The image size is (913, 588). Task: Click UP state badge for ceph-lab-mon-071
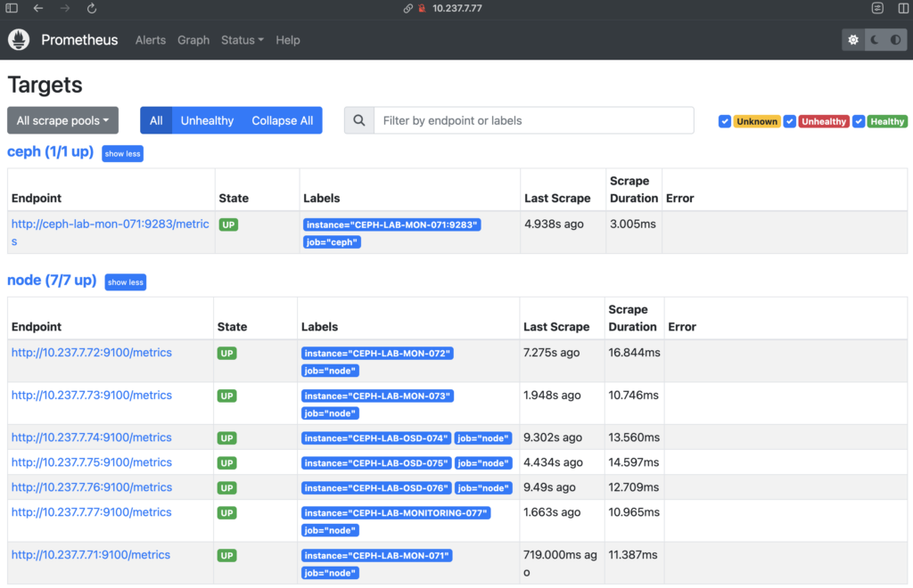point(228,225)
